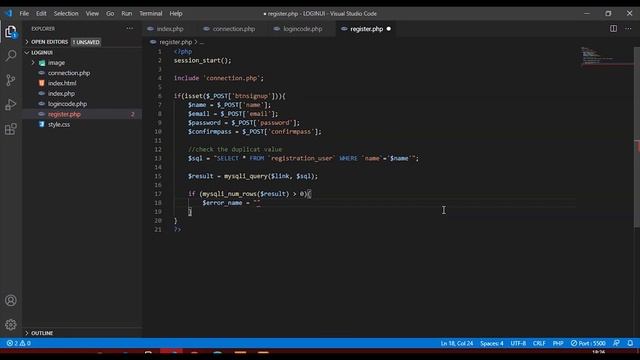
Task: Click line number 13 in gutter
Action: [x=158, y=158]
